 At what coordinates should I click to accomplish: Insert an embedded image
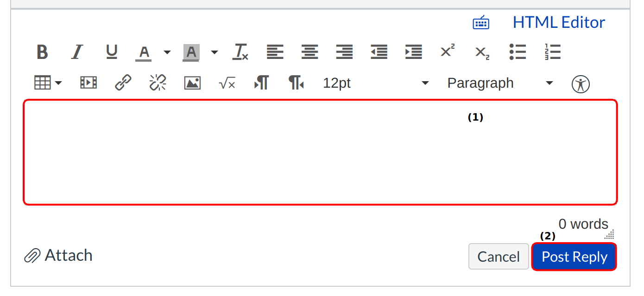tap(192, 84)
